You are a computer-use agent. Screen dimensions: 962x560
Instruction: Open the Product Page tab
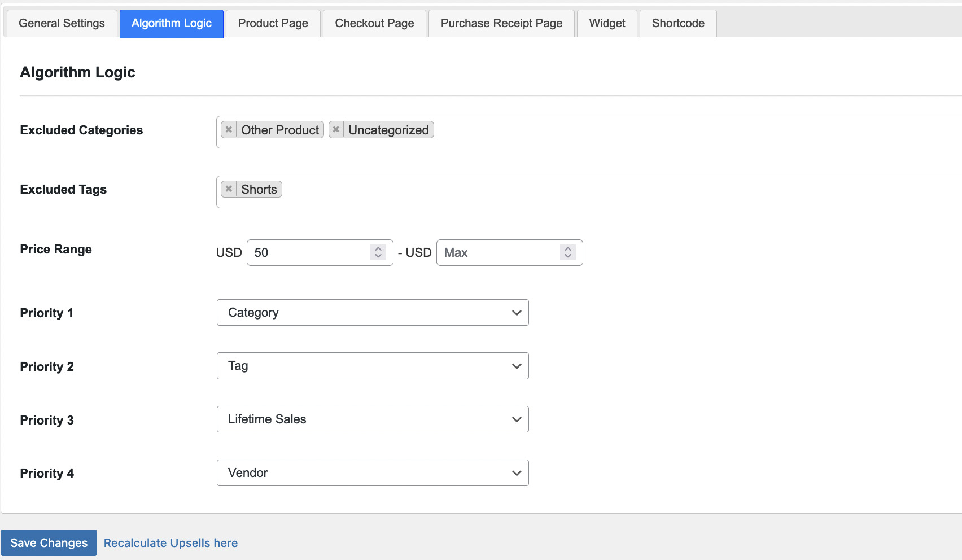coord(273,23)
